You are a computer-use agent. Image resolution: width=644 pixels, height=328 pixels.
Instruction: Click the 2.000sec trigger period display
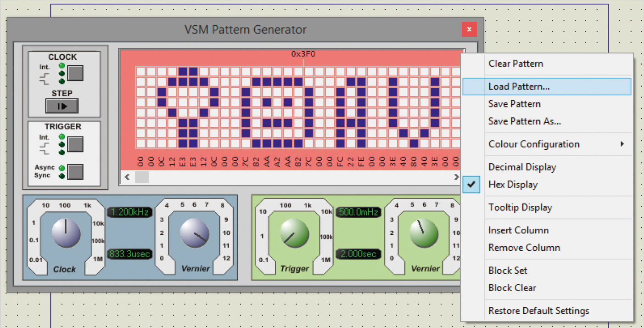point(358,254)
